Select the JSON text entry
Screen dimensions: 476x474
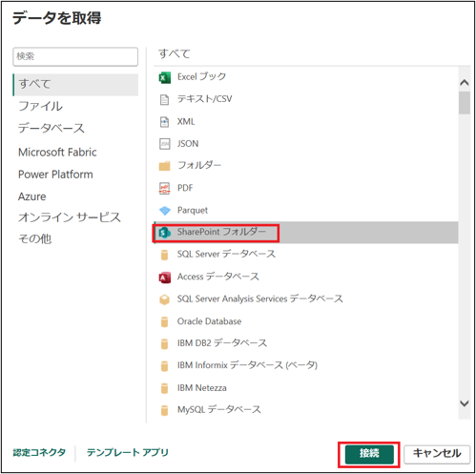pyautogui.click(x=188, y=144)
